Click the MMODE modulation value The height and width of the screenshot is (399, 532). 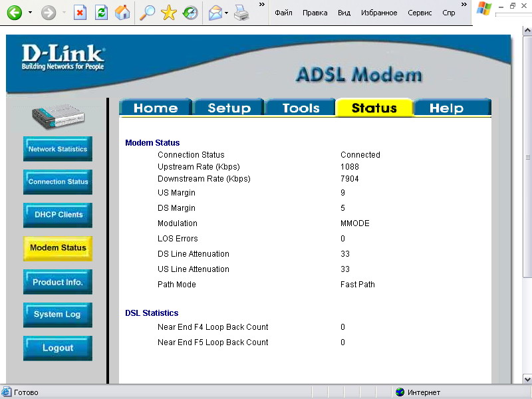355,223
